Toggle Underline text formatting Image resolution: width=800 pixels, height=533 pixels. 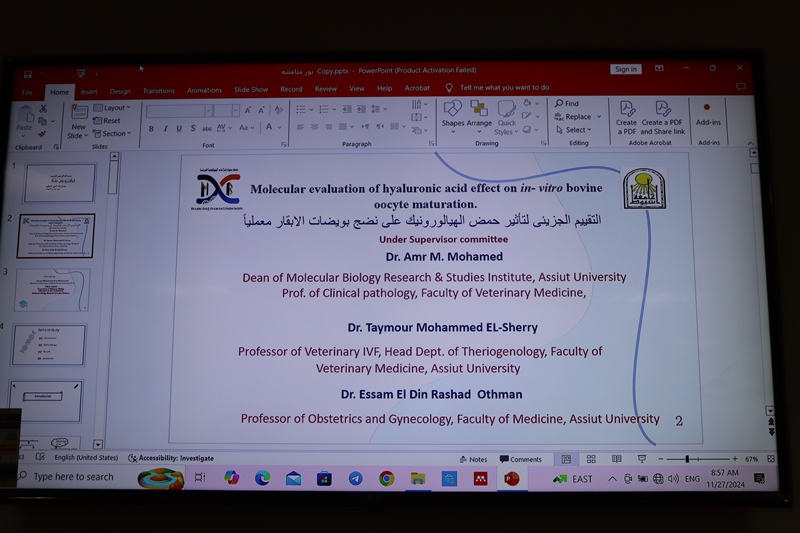pos(179,128)
